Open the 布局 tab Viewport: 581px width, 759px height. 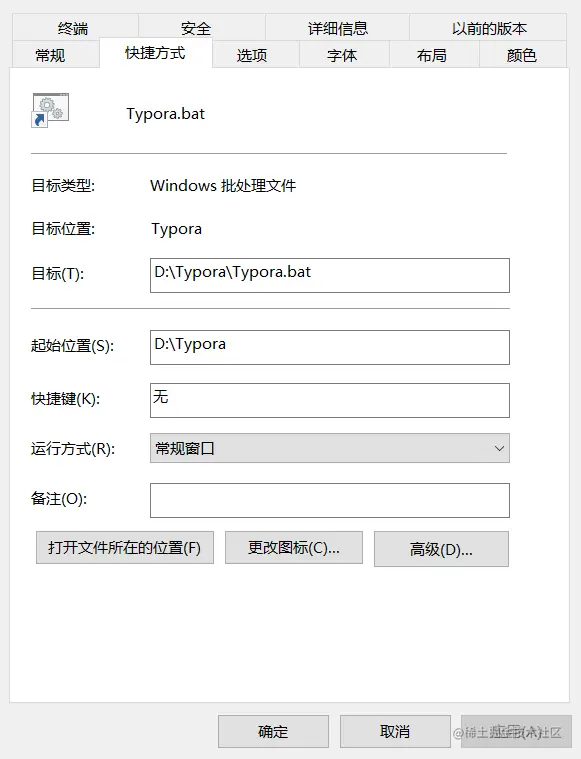(x=434, y=55)
